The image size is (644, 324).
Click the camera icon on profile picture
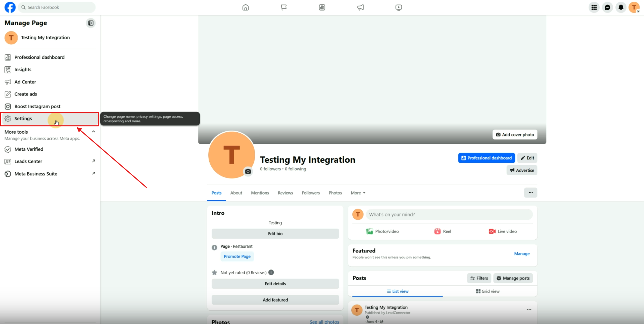(x=248, y=171)
